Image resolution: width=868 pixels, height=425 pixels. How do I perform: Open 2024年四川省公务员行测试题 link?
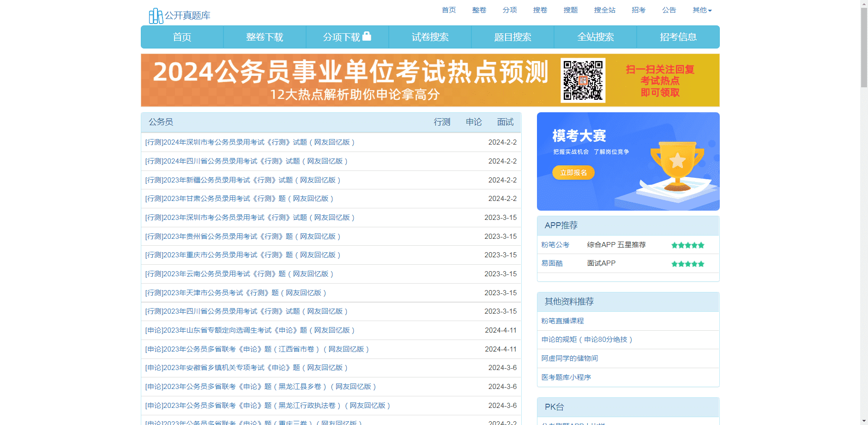246,161
